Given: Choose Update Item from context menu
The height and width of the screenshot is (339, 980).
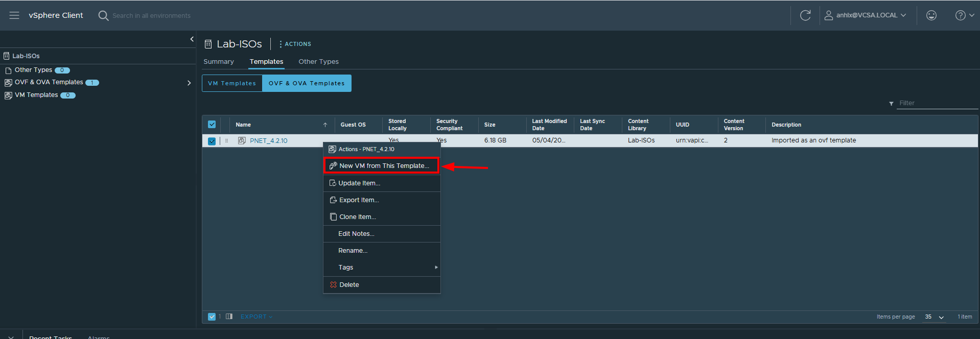Looking at the screenshot, I should click(382, 183).
